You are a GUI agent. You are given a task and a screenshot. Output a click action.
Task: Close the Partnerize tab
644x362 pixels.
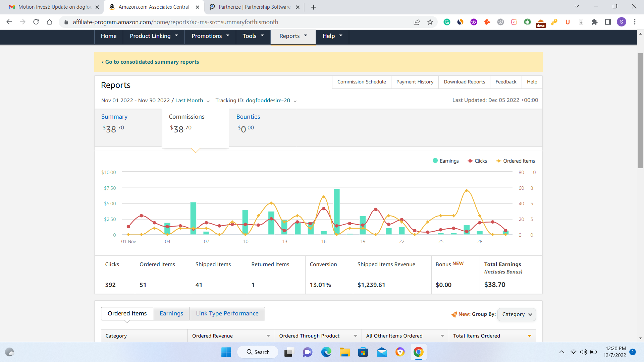pyautogui.click(x=298, y=7)
